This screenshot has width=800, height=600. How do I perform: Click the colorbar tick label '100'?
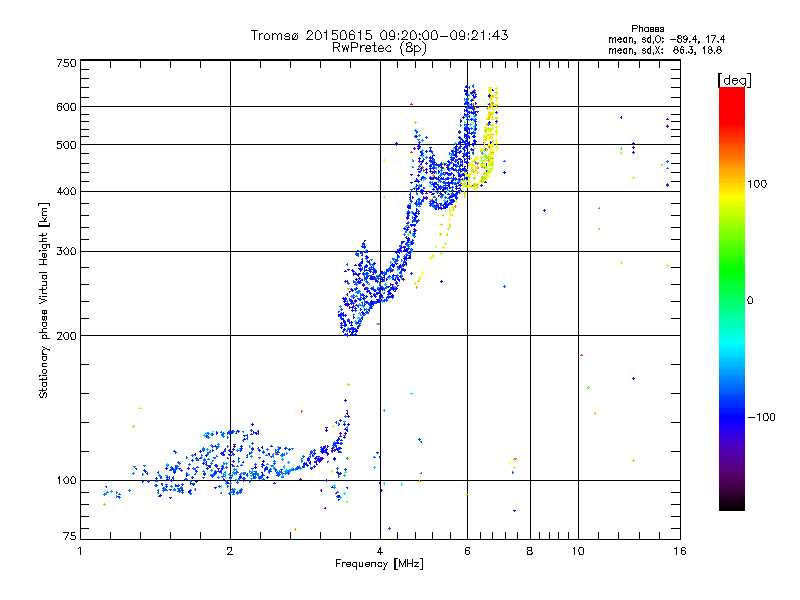pyautogui.click(x=757, y=184)
